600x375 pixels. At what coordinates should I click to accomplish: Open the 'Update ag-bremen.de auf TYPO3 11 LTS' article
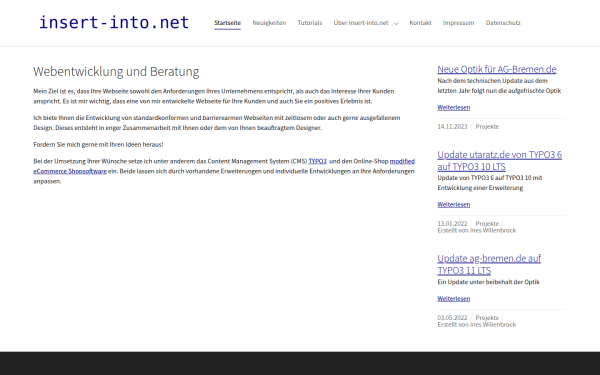489,264
